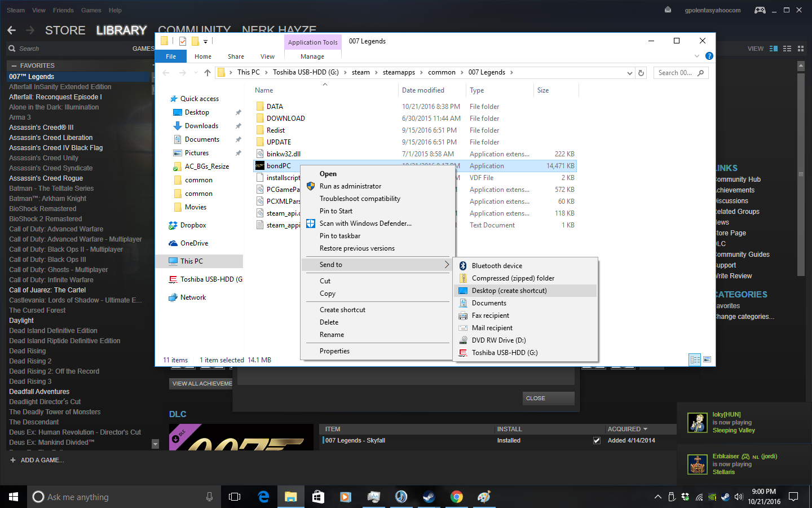Click VIEW ALL ACHIEVEMENTS button
The height and width of the screenshot is (508, 812).
pos(201,384)
